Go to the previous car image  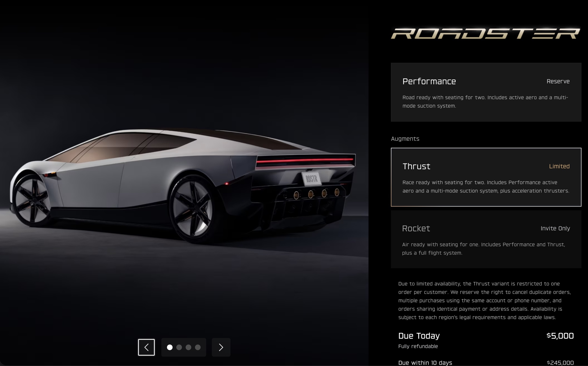(x=146, y=347)
